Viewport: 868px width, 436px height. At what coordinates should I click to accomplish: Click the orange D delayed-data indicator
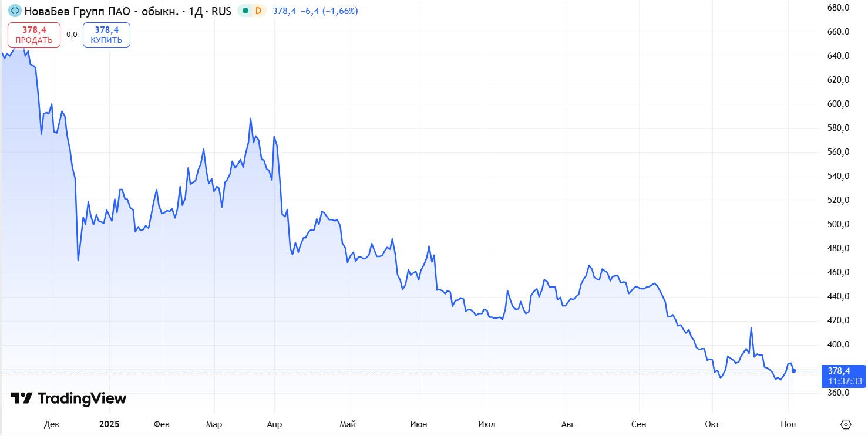coord(258,11)
